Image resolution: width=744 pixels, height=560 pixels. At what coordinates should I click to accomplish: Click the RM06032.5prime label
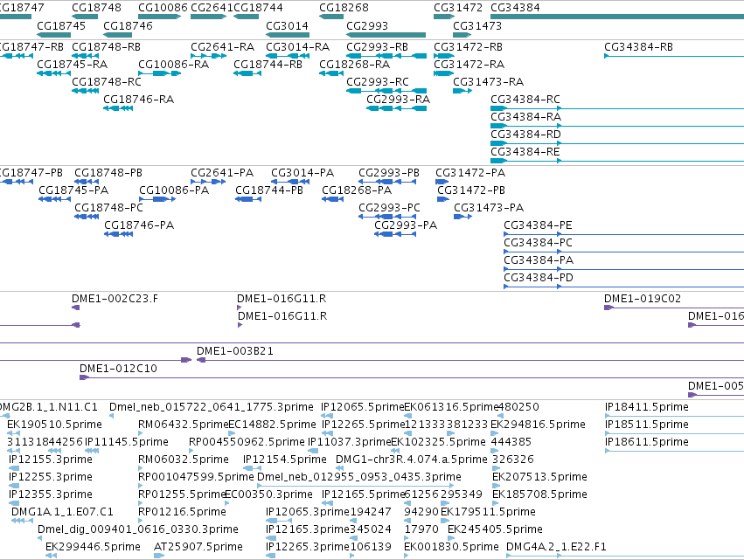click(x=184, y=459)
